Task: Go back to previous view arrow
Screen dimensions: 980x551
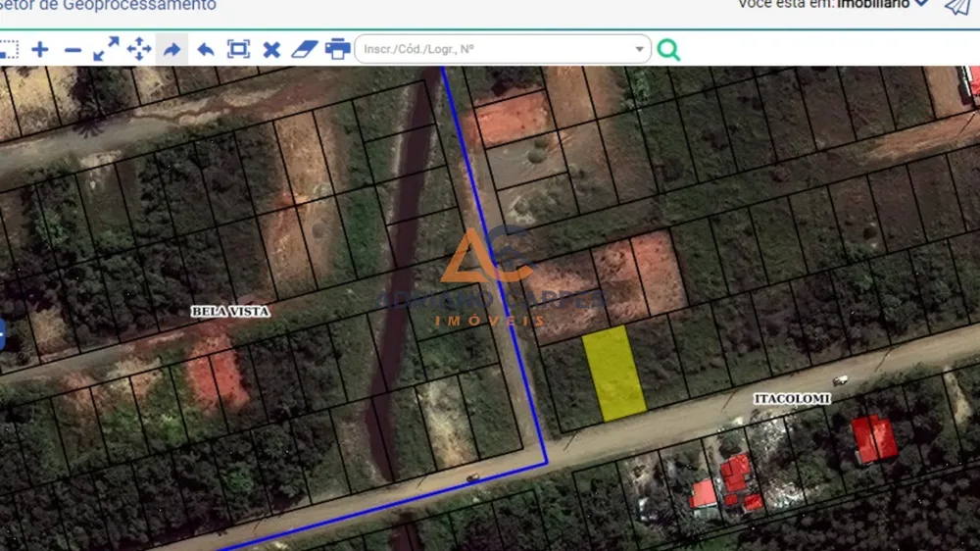Action: pos(206,49)
